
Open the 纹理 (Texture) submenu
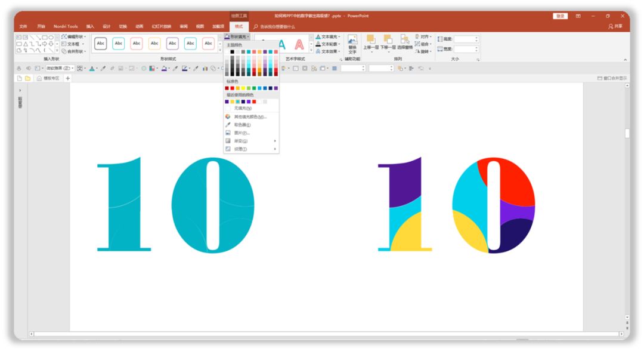(252, 149)
